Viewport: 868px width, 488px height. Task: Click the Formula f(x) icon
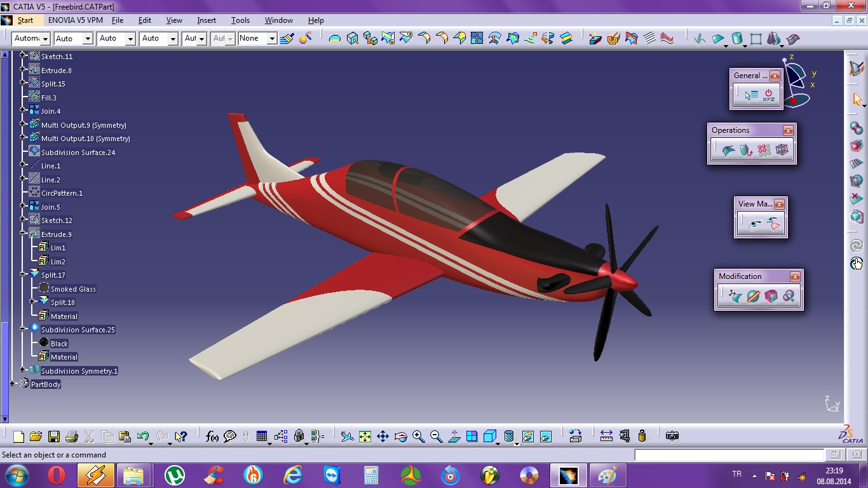tap(212, 436)
